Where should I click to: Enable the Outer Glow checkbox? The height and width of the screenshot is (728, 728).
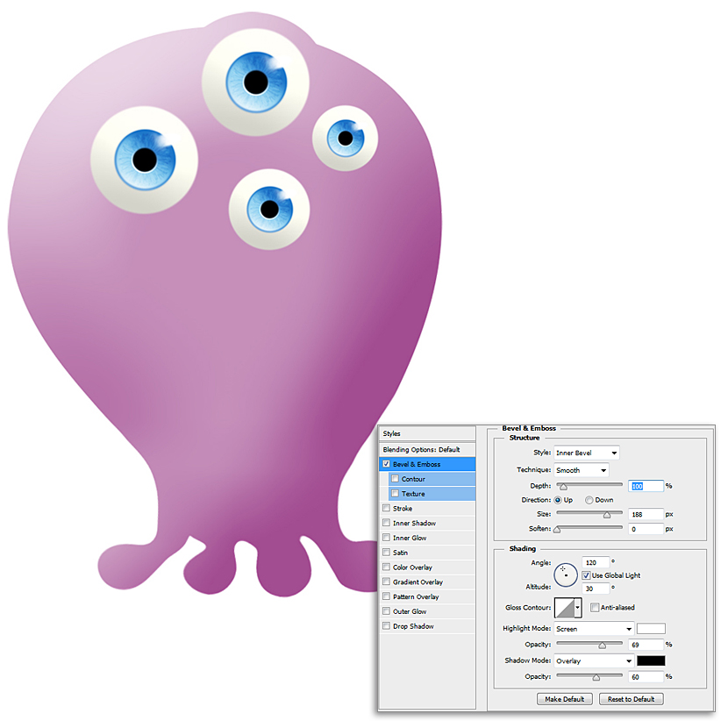click(386, 611)
